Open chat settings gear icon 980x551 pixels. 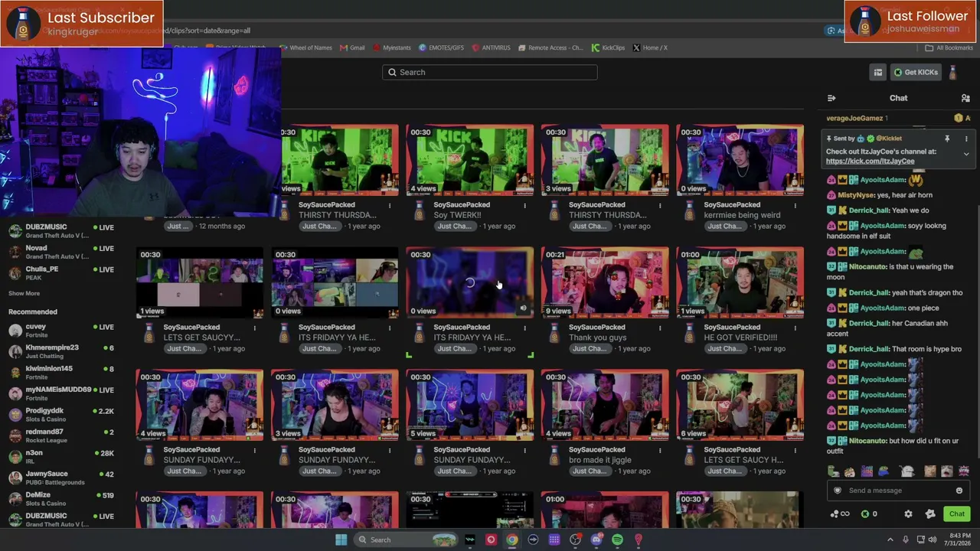[908, 514]
